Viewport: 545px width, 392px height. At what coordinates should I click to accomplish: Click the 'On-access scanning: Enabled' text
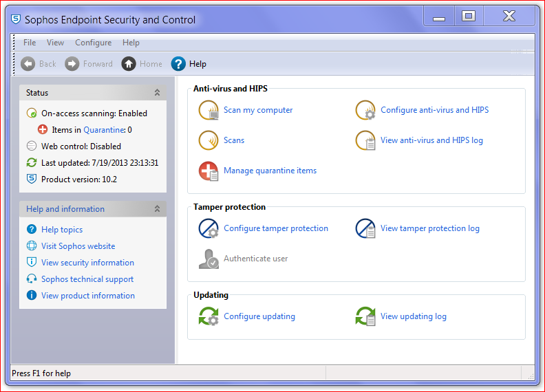pyautogui.click(x=94, y=113)
